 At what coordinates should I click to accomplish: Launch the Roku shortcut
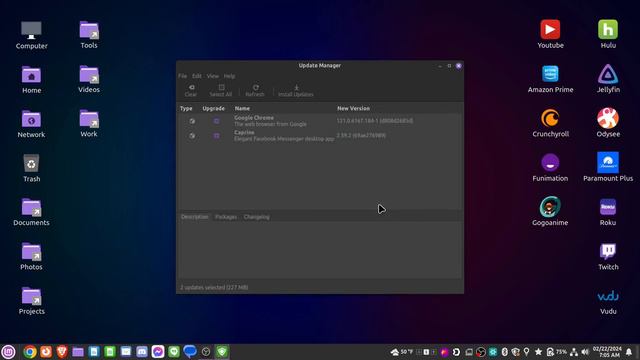[608, 212]
